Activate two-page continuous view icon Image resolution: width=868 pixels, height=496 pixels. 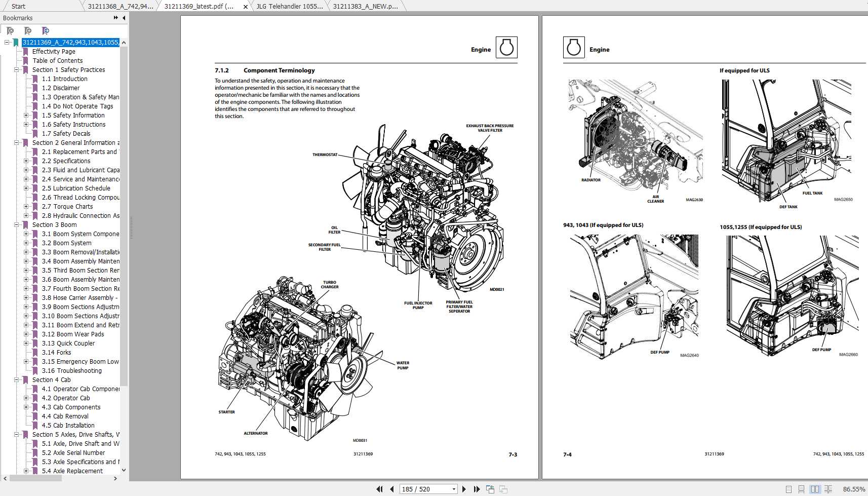830,488
